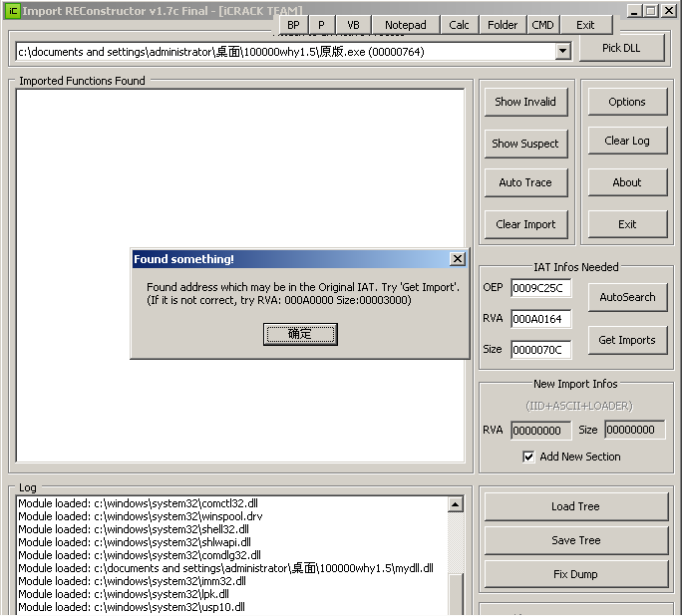This screenshot has height=616, width=682.
Task: Click the Get Imports button
Action: (627, 340)
